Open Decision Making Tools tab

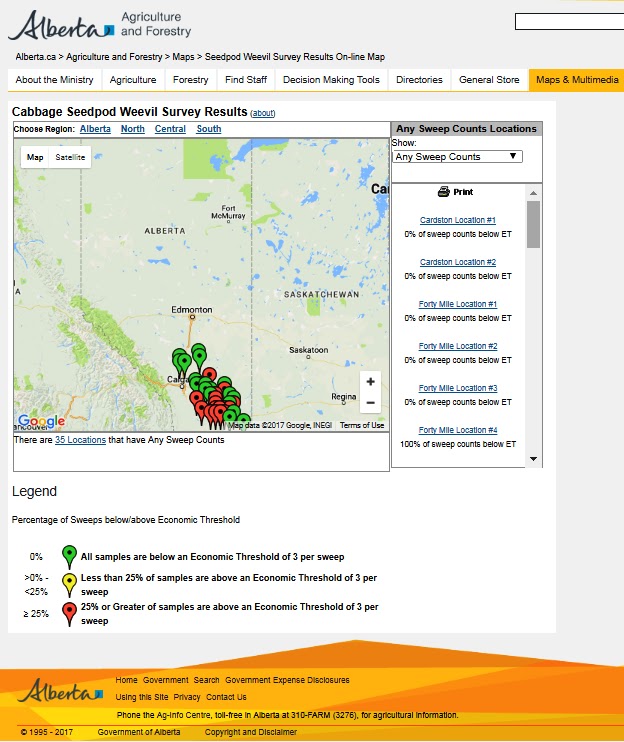[x=331, y=80]
